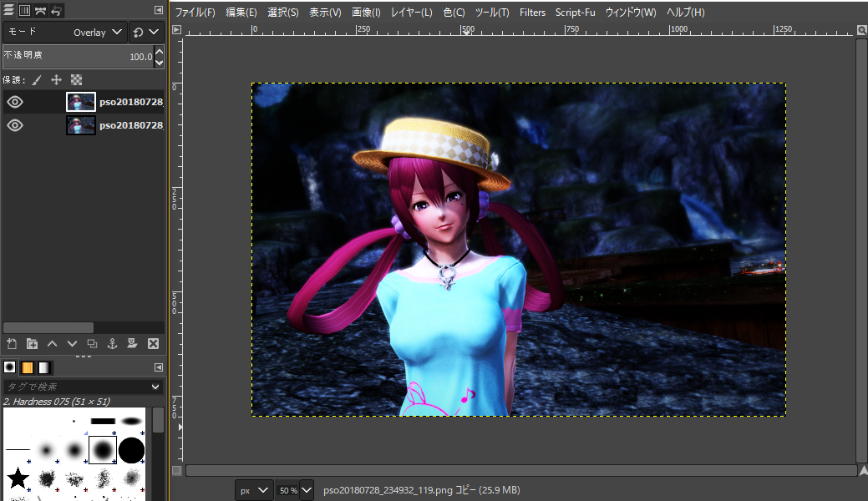
Task: Open the ファイル(F) menu
Action: coord(195,13)
